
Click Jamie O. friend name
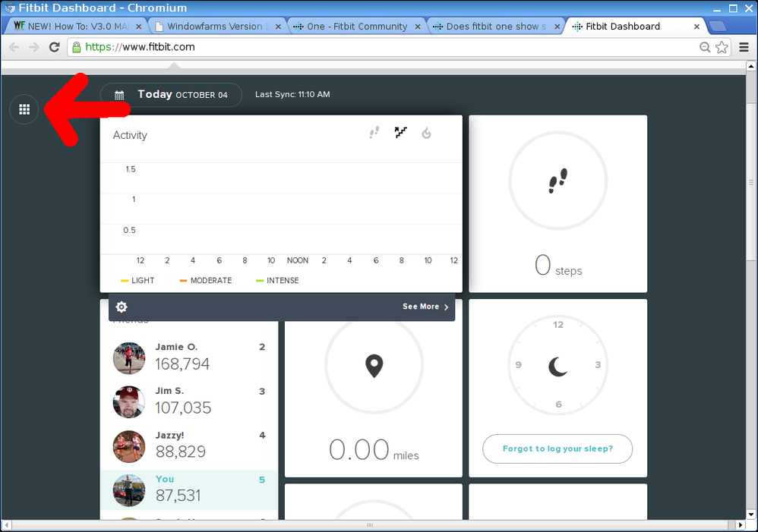[176, 347]
